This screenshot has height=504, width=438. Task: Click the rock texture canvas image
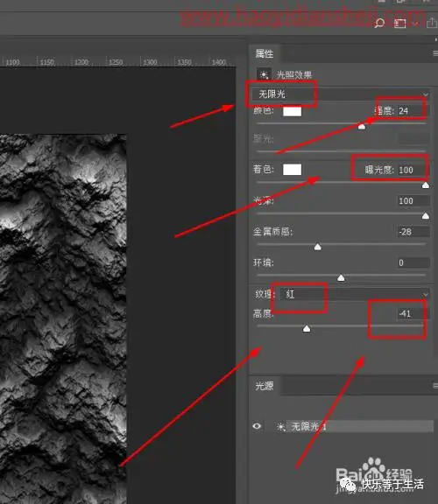[63, 318]
